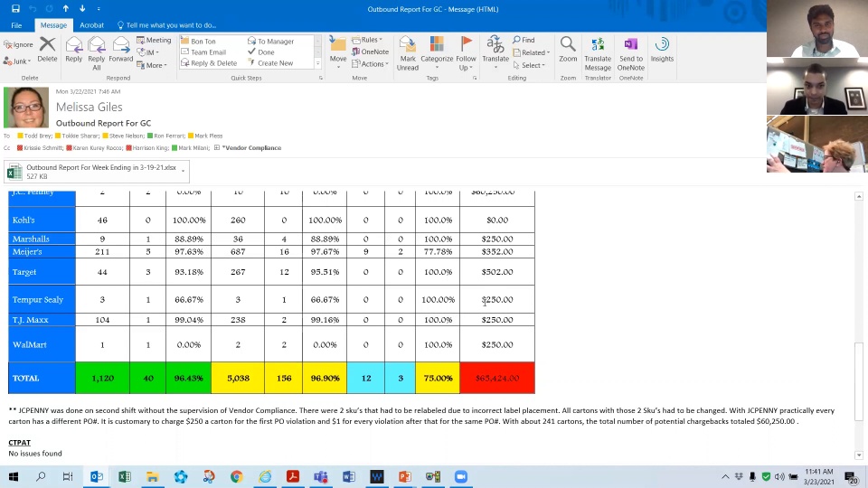Click the yellow 5,038 total cell

coord(238,378)
